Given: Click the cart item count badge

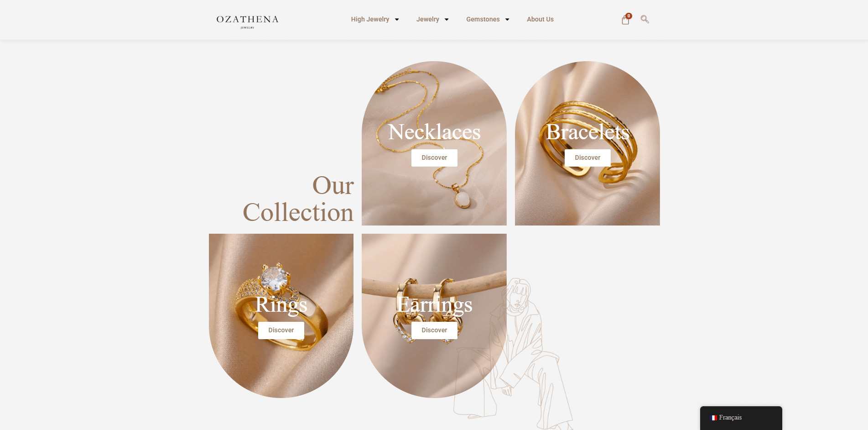Looking at the screenshot, I should [x=629, y=16].
